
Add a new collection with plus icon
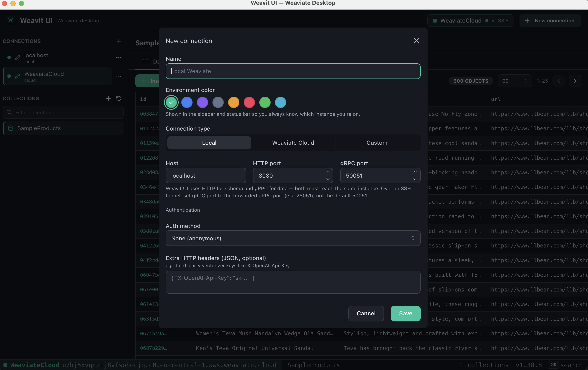tap(108, 98)
